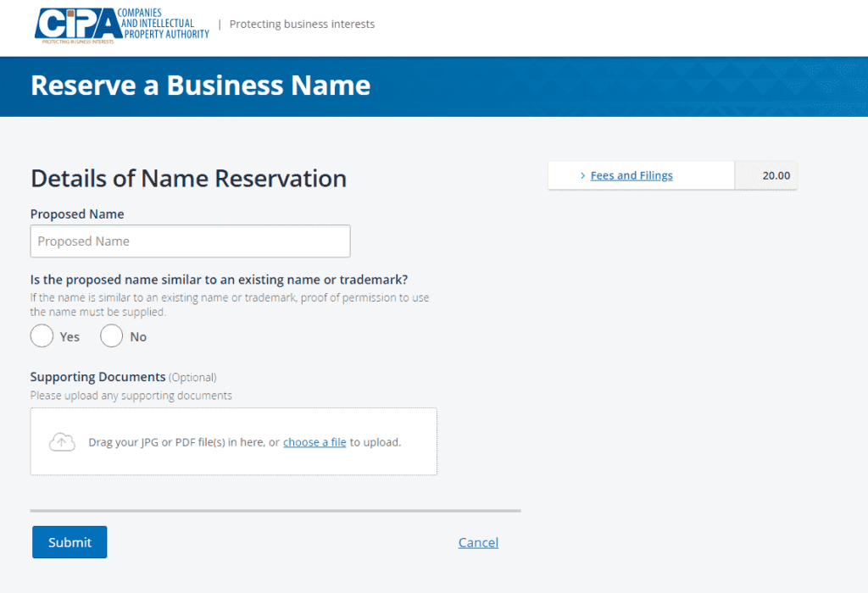Choose Yes for name similarity question
This screenshot has width=868, height=593.
point(42,335)
